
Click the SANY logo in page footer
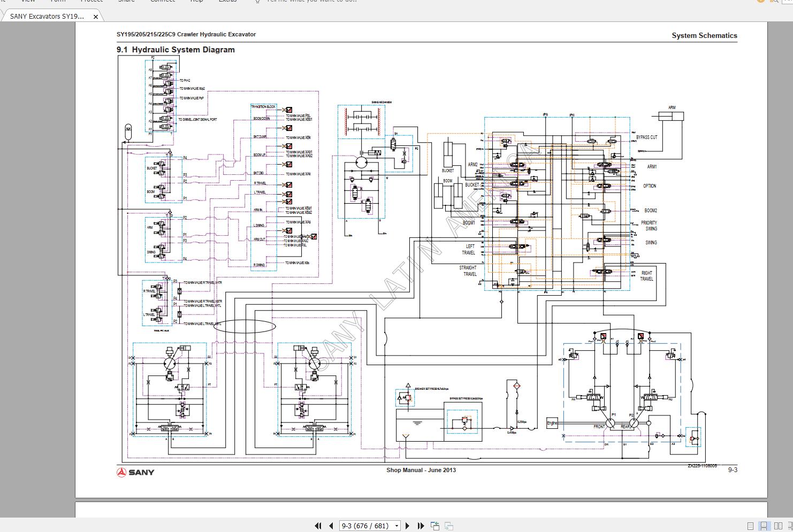pyautogui.click(x=135, y=472)
